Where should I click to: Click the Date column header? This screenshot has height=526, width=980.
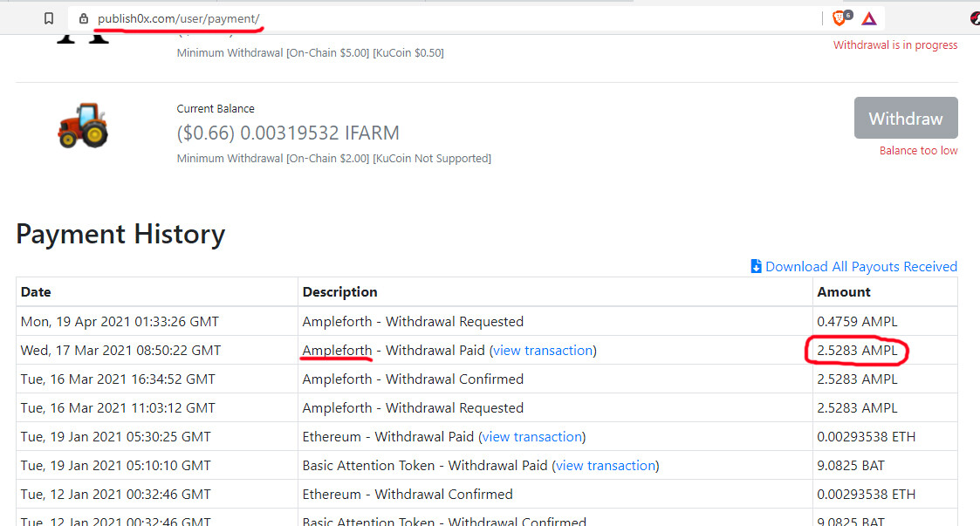click(x=36, y=291)
